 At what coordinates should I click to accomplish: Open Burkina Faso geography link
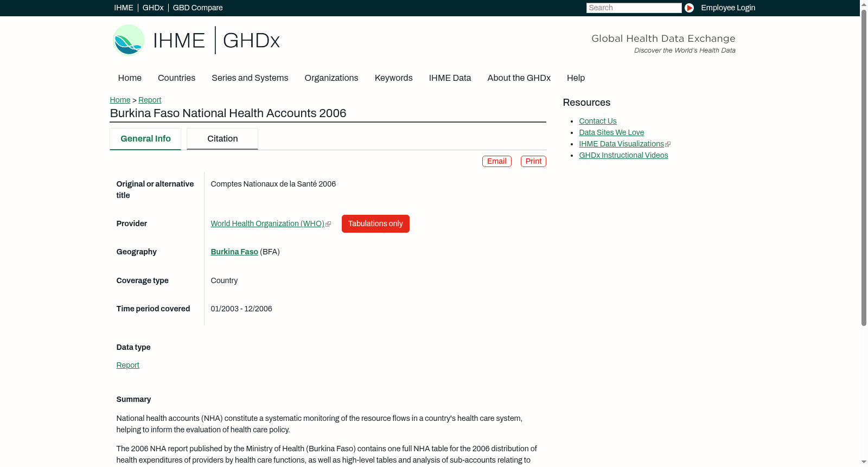point(234,252)
